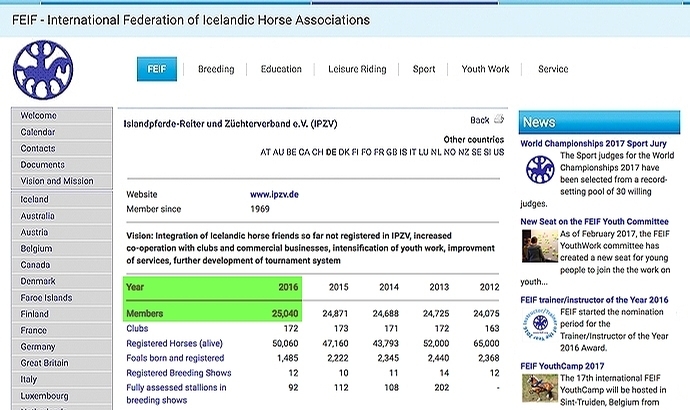
Task: Select Austria in the country sidebar
Action: 62,232
